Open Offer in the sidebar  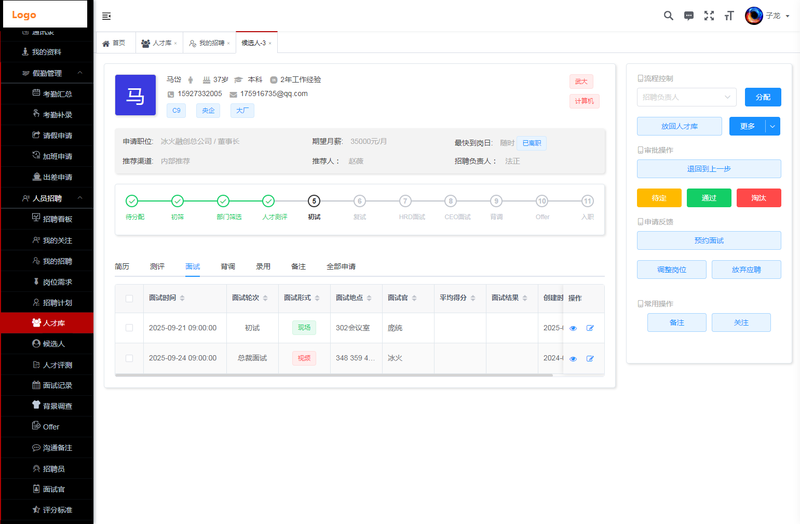click(47, 427)
